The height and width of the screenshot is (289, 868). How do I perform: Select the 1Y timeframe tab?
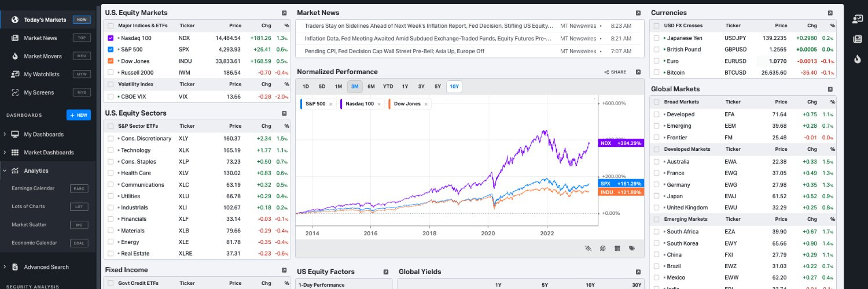[405, 87]
